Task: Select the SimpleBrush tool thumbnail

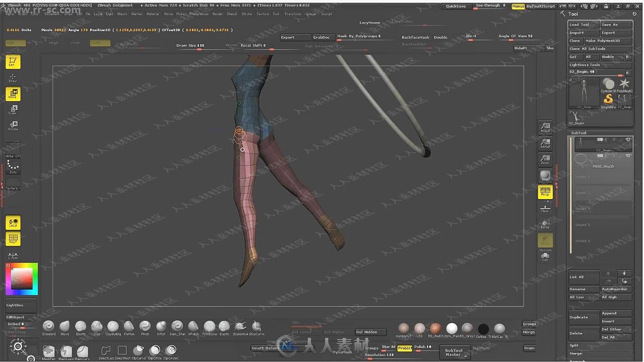Action: point(609,100)
